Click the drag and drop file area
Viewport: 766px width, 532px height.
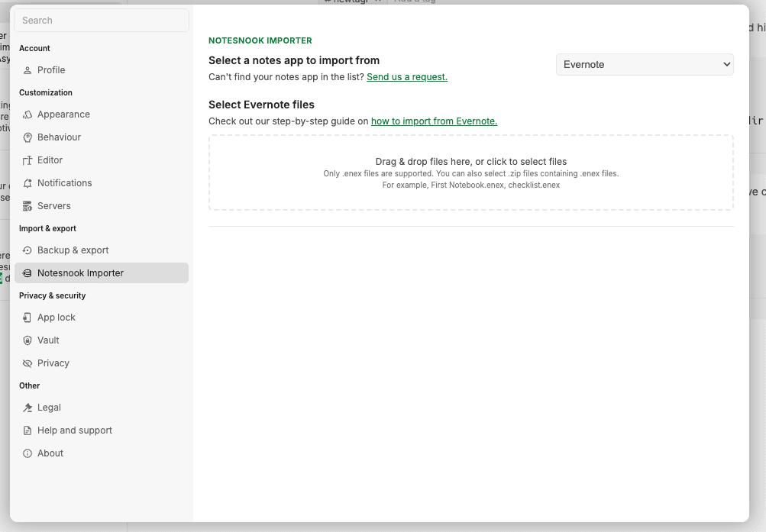(x=471, y=172)
